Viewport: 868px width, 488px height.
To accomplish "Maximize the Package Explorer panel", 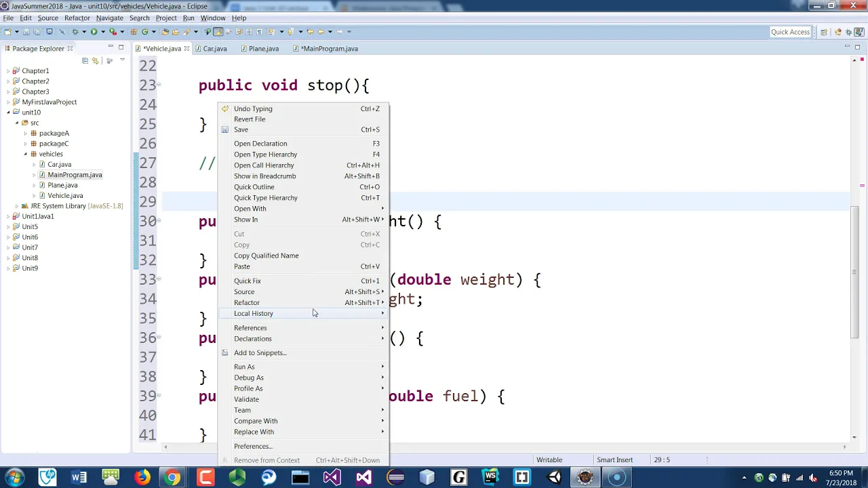I will click(121, 47).
